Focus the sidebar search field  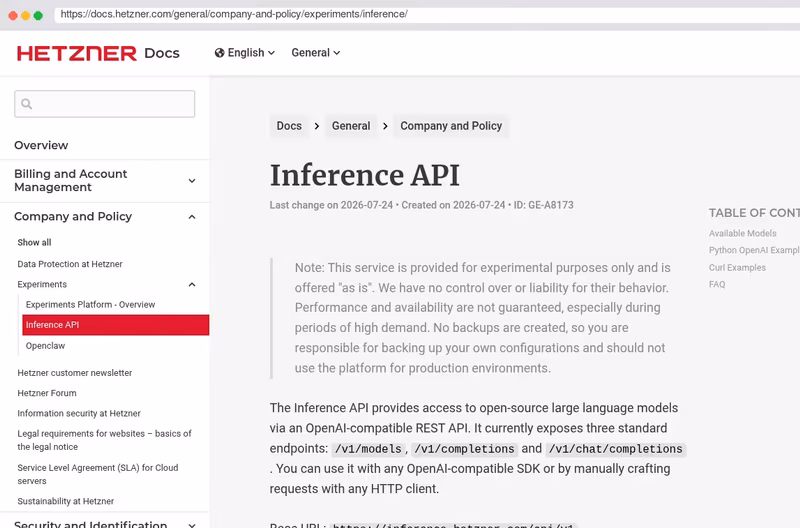[105, 104]
